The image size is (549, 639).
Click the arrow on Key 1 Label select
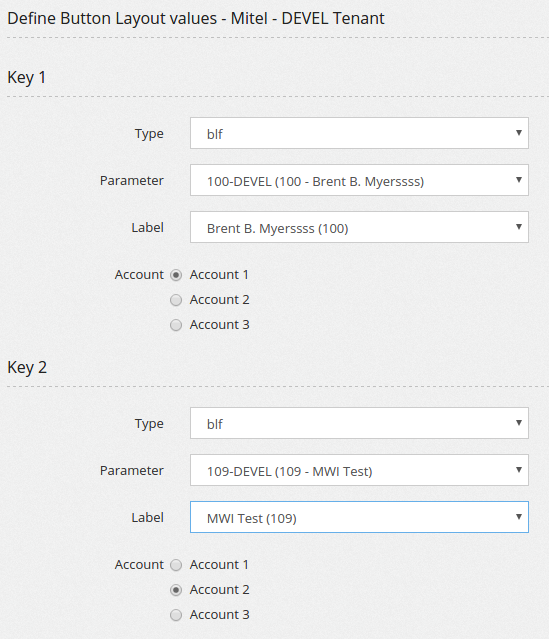coord(518,227)
